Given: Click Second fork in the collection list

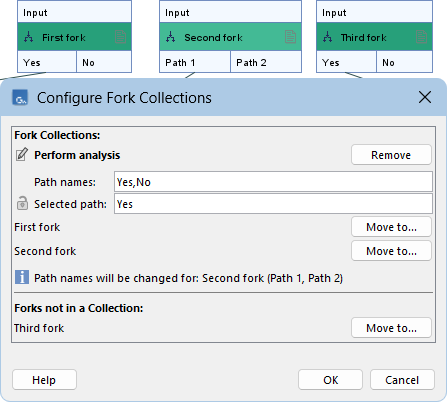Looking at the screenshot, I should (45, 251).
